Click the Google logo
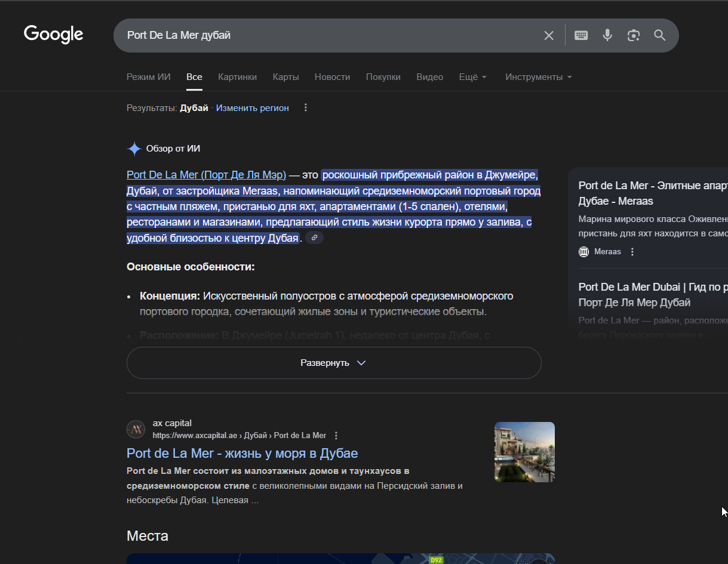728x564 pixels. [53, 35]
